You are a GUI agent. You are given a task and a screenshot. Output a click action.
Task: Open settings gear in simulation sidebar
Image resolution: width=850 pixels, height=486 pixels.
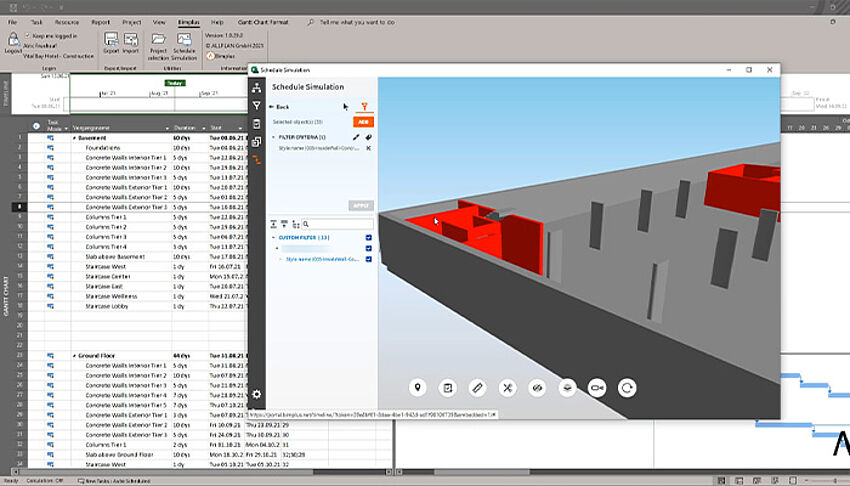(257, 395)
